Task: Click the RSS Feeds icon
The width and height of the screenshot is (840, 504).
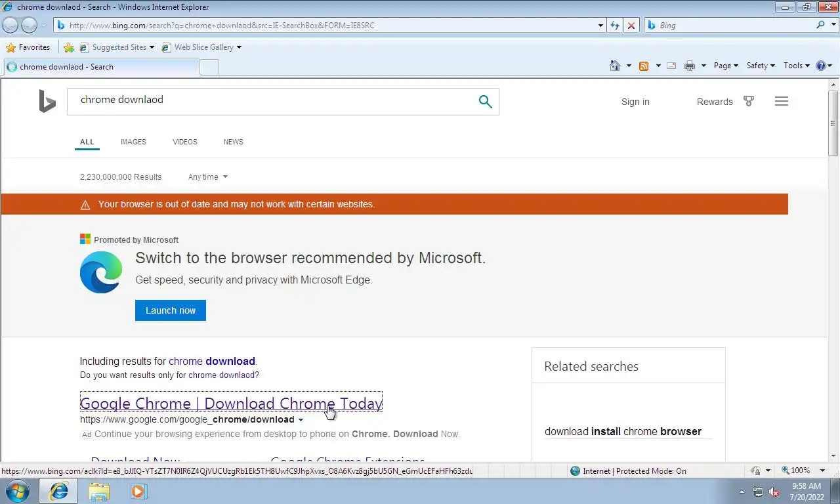Action: coord(644,66)
